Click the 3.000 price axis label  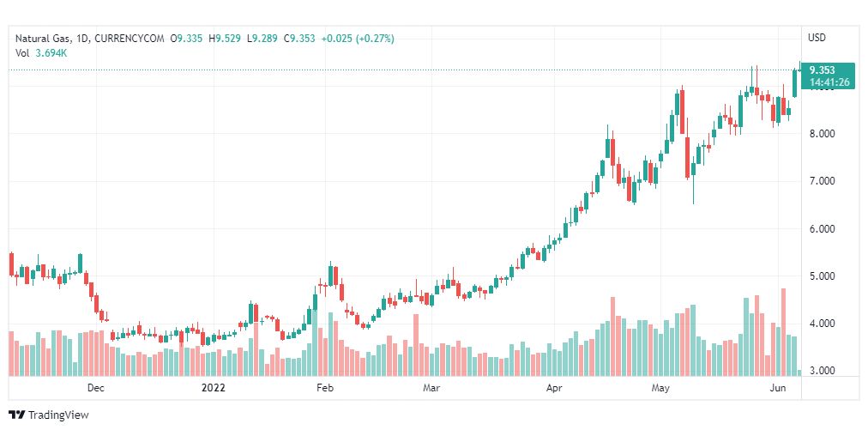[x=821, y=371]
